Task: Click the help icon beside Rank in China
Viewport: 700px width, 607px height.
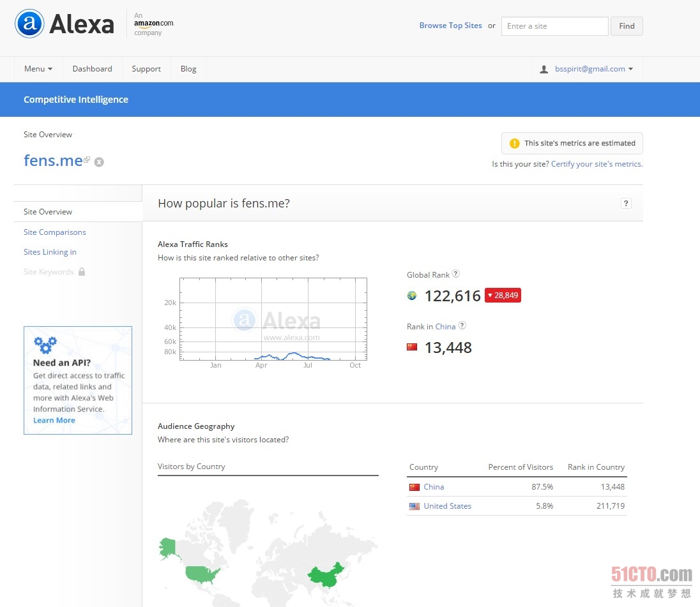Action: point(462,326)
